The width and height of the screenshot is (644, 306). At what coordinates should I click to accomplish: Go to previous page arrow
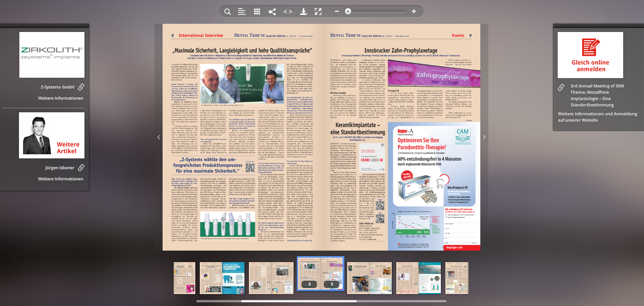click(159, 137)
